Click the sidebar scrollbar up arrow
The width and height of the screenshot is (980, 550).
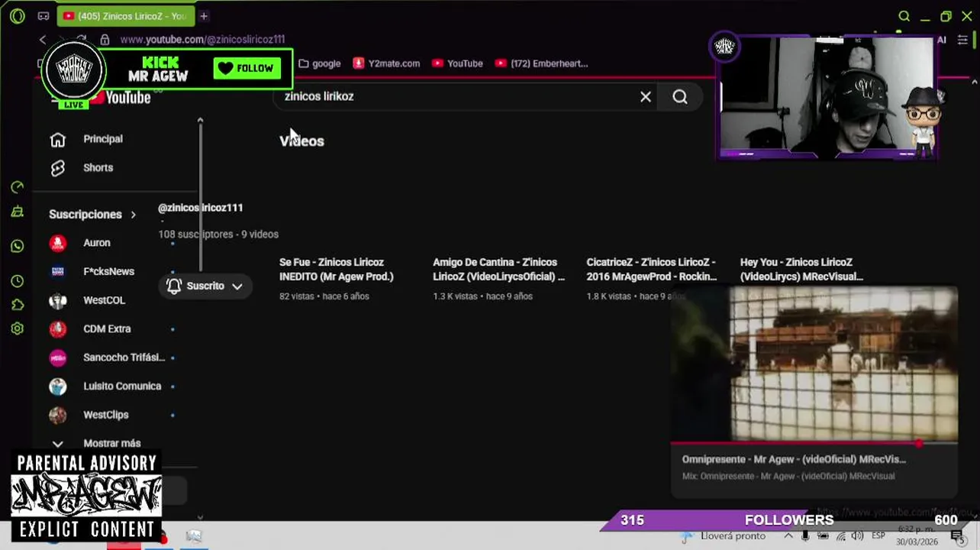point(200,121)
